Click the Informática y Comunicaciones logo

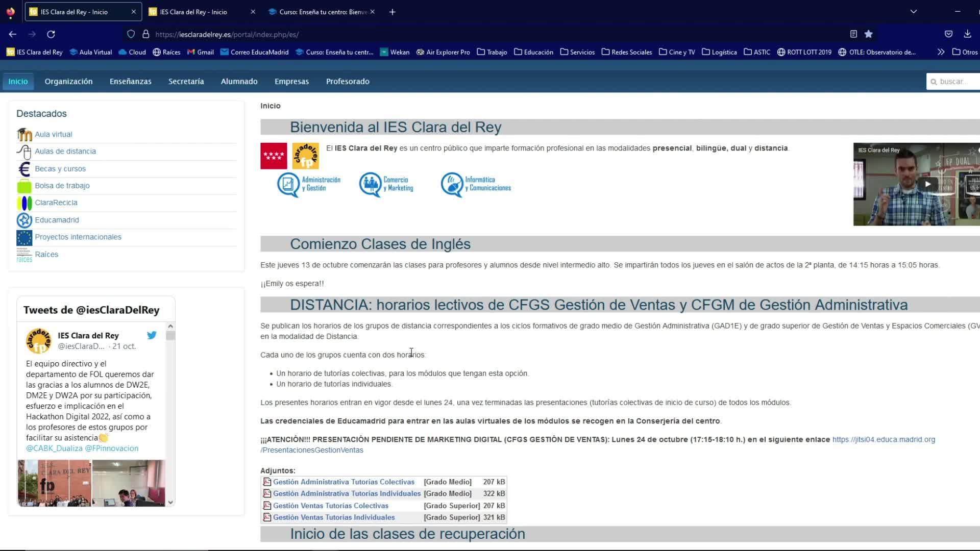476,184
